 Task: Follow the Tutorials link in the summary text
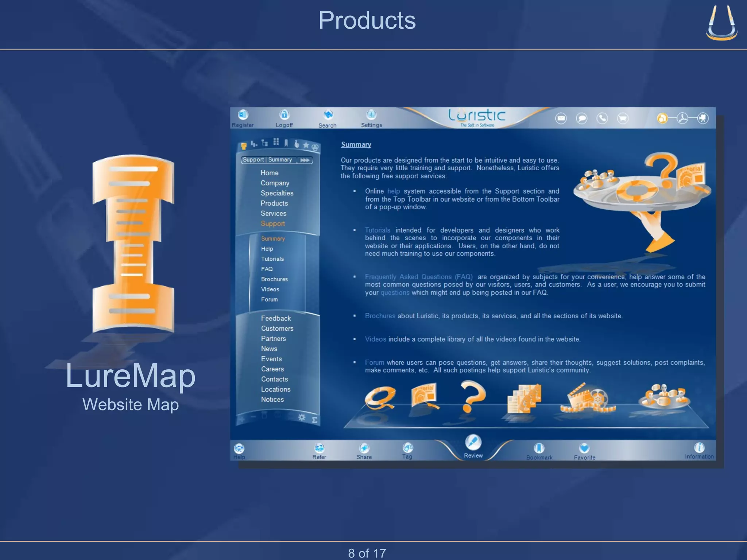click(378, 230)
